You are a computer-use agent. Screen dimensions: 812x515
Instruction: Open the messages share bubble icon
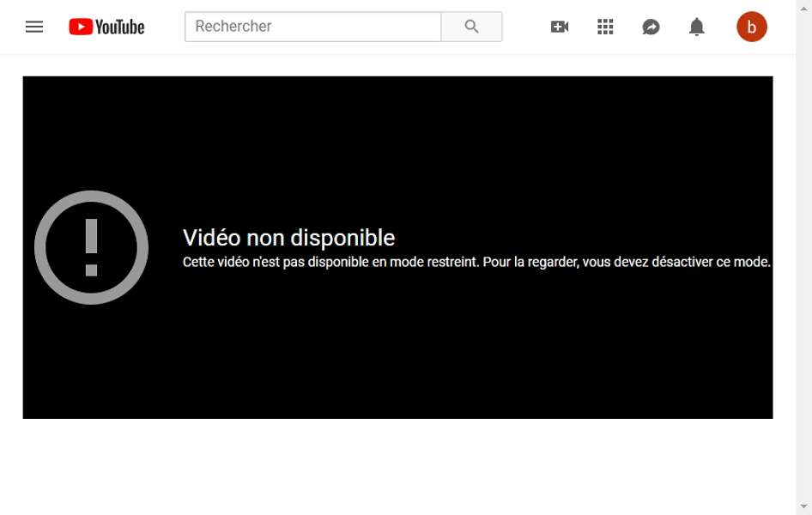pos(651,27)
